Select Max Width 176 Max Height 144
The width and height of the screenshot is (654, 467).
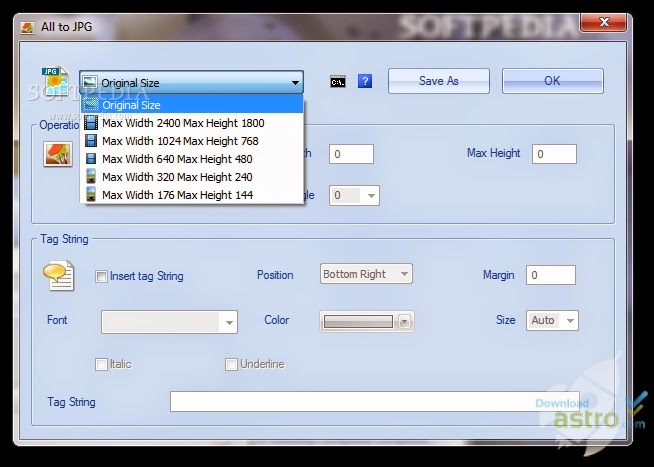192,195
